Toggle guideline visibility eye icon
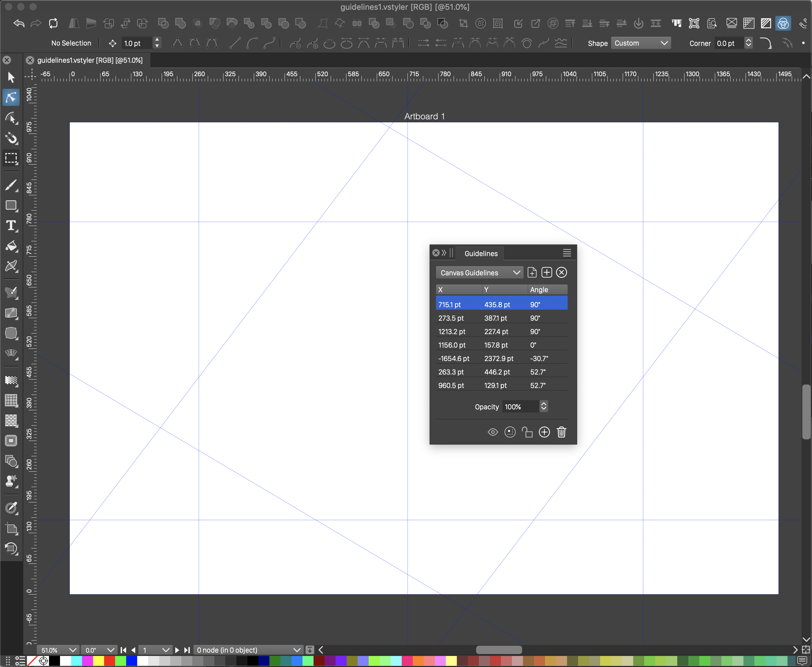812x667 pixels. (x=493, y=432)
